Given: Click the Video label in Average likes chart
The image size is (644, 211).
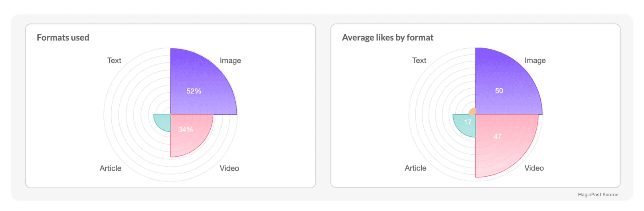Looking at the screenshot, I should pos(534,168).
